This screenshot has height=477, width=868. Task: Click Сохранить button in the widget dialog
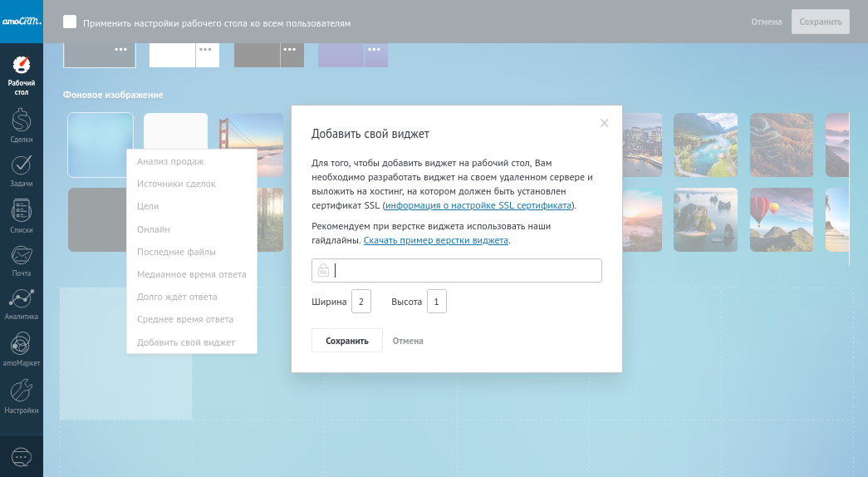pyautogui.click(x=346, y=341)
